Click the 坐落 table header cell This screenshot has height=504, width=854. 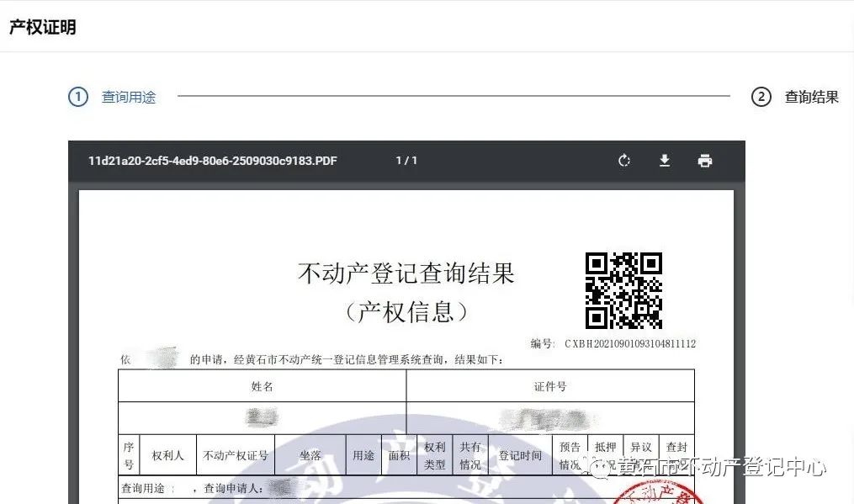(310, 455)
